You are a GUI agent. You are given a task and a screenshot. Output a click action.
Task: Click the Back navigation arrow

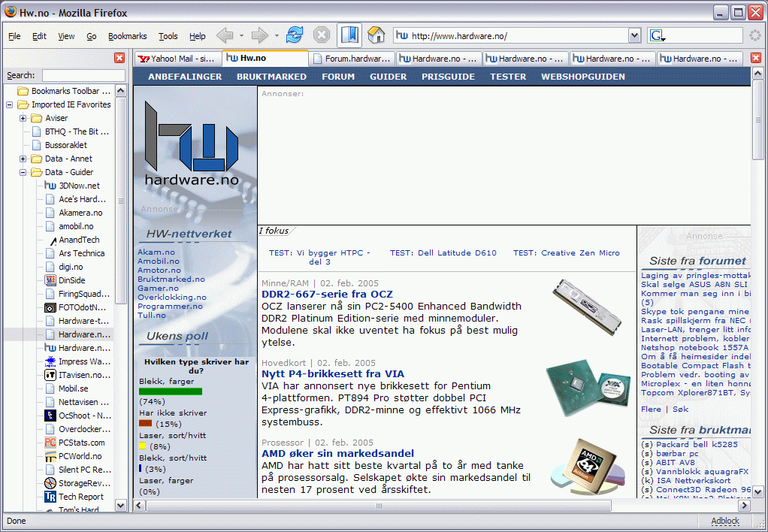[x=225, y=35]
